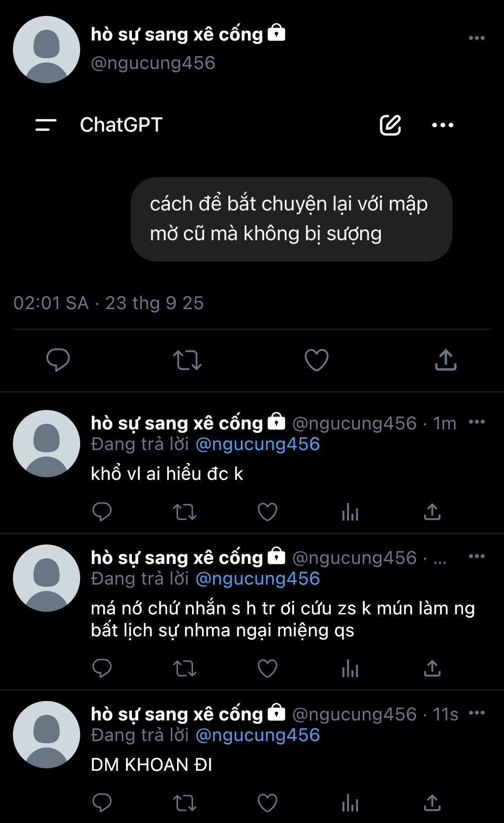The height and width of the screenshot is (823, 504).
Task: Start a new chat in ChatGPT
Action: pyautogui.click(x=390, y=125)
